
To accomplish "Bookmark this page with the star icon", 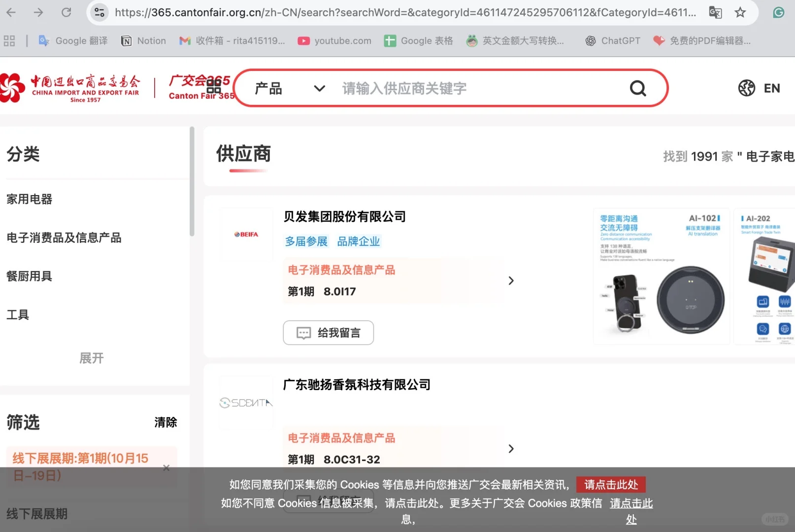I will [740, 12].
